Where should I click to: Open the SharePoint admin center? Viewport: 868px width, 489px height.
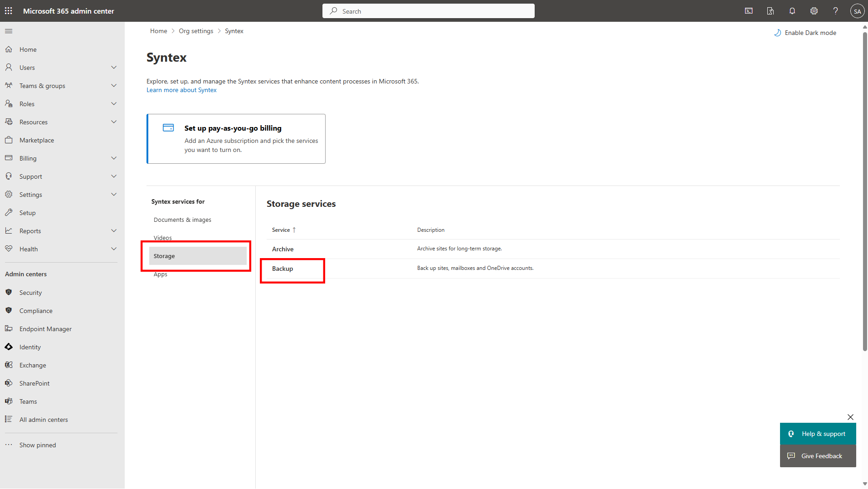34,383
